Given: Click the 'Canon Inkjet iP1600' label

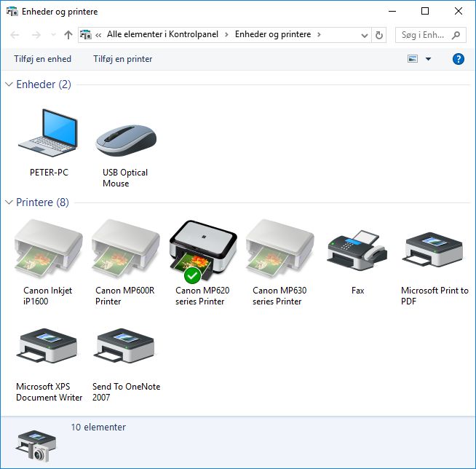Looking at the screenshot, I should coord(47,296).
